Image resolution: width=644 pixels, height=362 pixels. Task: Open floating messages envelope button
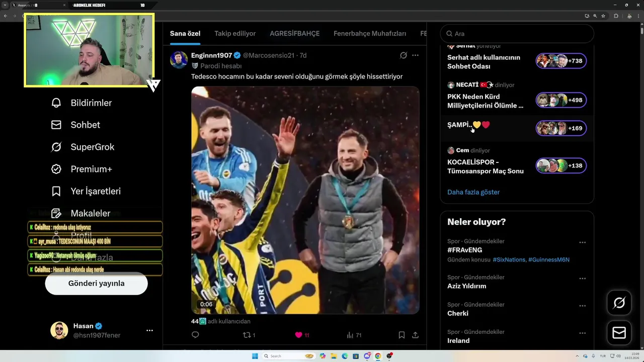[x=619, y=333]
